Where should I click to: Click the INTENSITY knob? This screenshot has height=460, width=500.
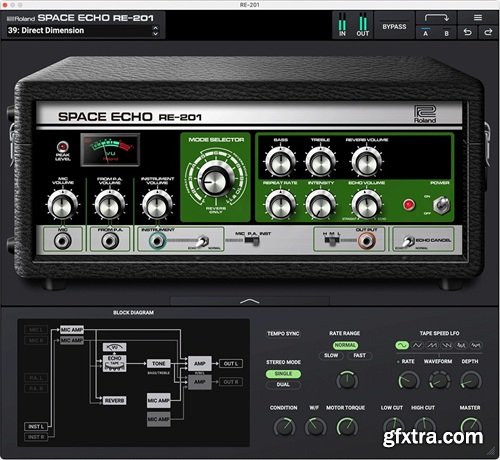pos(320,205)
